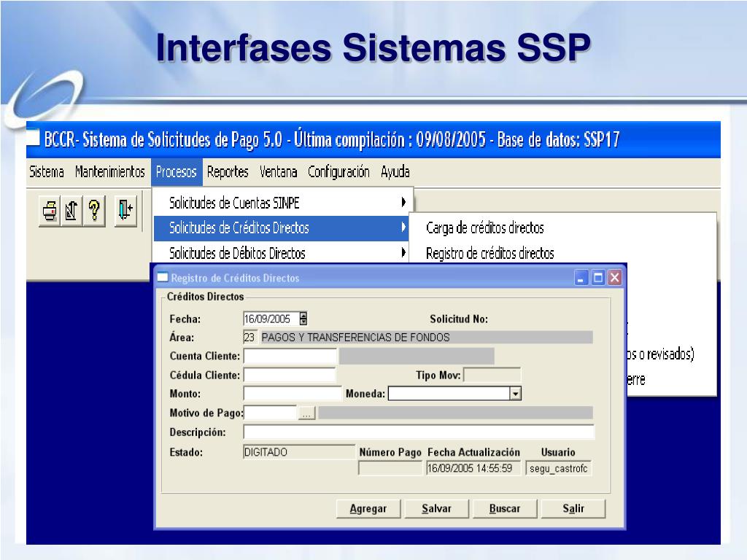Viewport: 747px width, 560px height.
Task: Click the Cuenta Cliente input field
Action: 290,356
